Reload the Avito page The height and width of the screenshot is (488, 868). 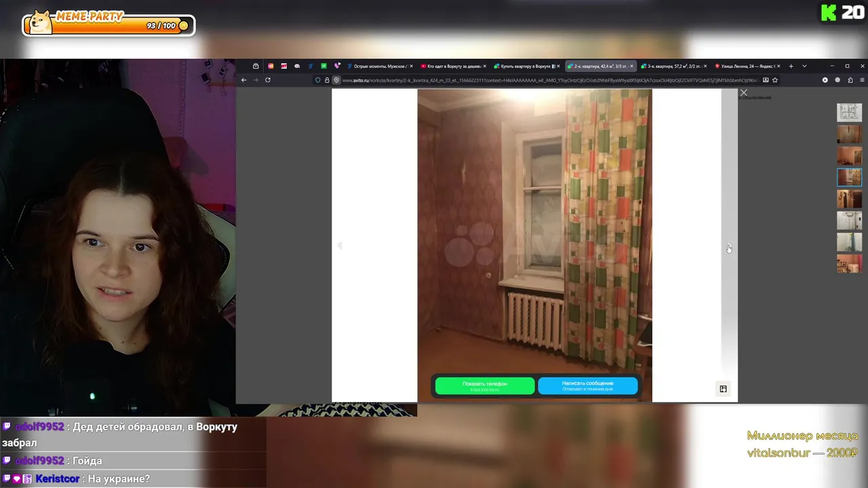click(x=268, y=80)
